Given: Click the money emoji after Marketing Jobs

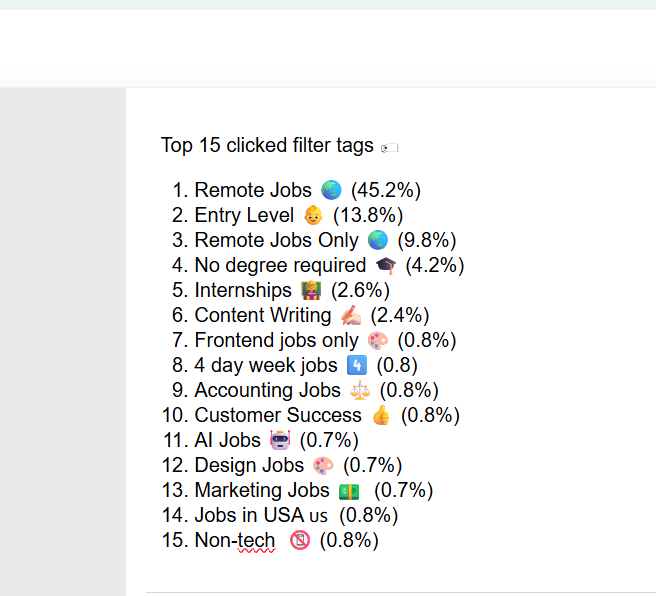Looking at the screenshot, I should pyautogui.click(x=349, y=491).
